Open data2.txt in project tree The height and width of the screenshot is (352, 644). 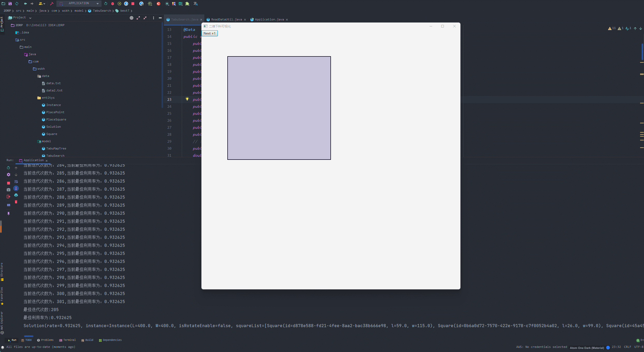coord(54,90)
